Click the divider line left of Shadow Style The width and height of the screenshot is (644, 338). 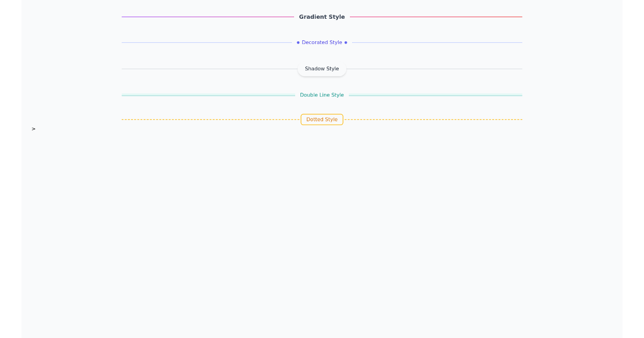[x=209, y=69]
